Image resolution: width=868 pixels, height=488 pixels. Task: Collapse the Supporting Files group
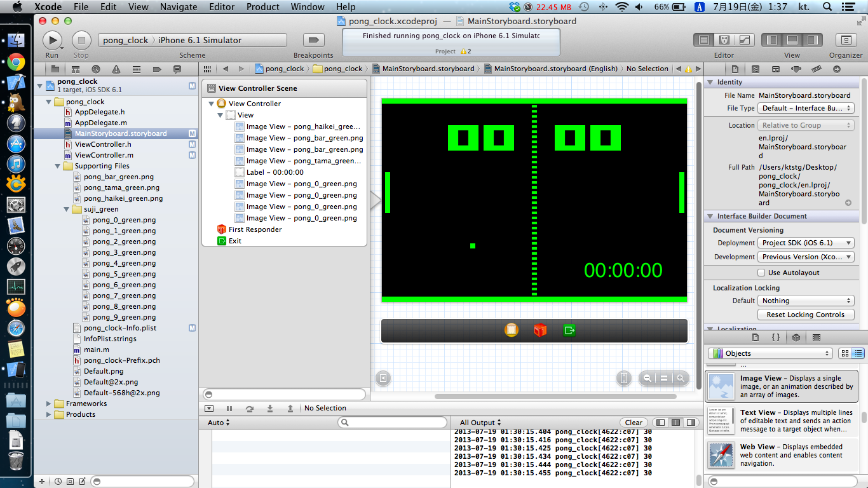click(x=58, y=166)
